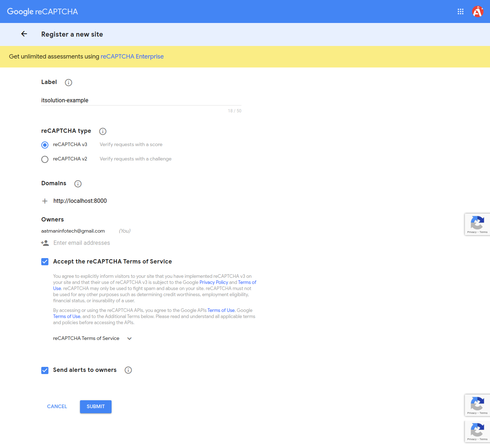This screenshot has width=490, height=448.
Task: Uncheck Accept the reCAPTCHA Terms of Service
Action: pyautogui.click(x=45, y=262)
